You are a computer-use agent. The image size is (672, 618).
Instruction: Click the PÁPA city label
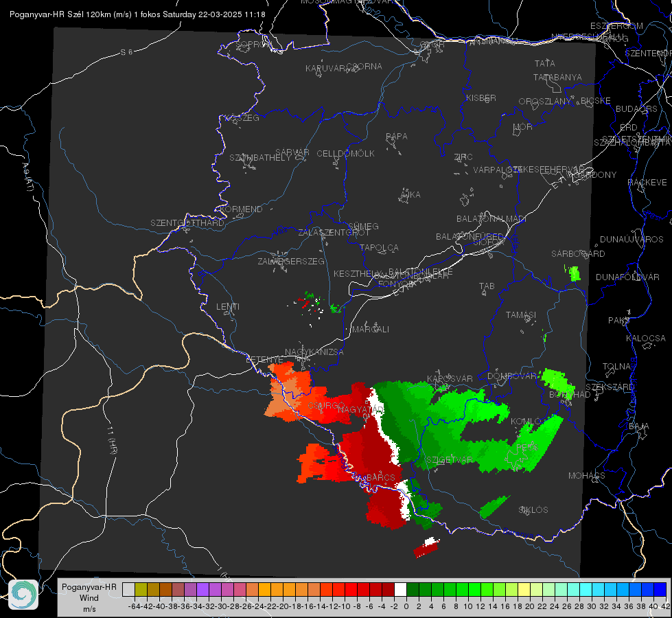[x=397, y=137]
